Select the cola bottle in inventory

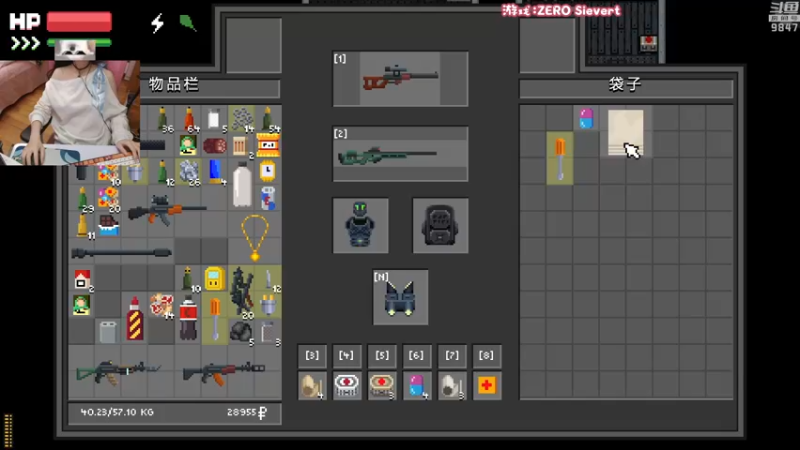coord(188,318)
